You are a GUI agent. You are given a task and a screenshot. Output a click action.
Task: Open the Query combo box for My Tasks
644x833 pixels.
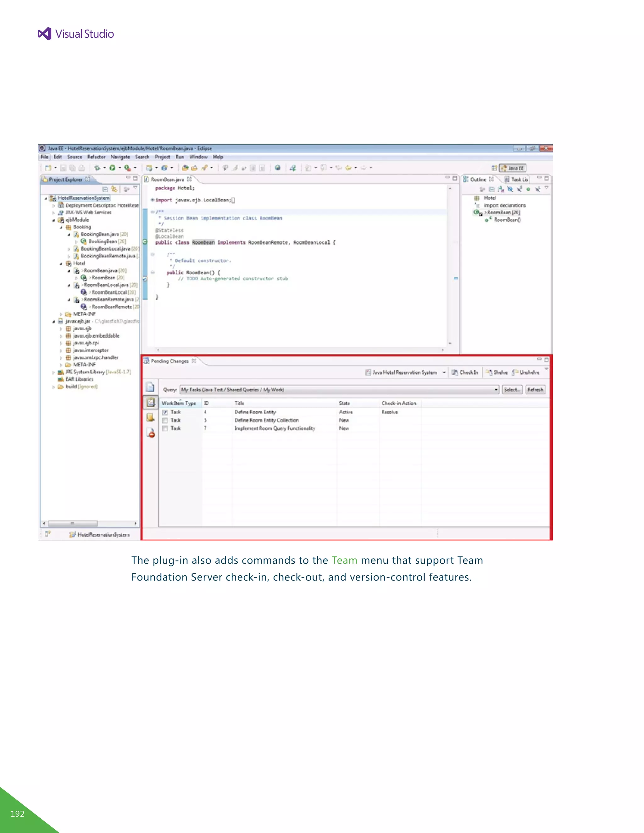coord(339,390)
